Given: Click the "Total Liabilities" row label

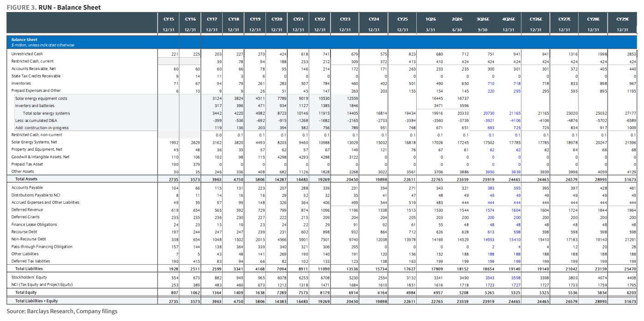Looking at the screenshot, I should coord(29,268).
